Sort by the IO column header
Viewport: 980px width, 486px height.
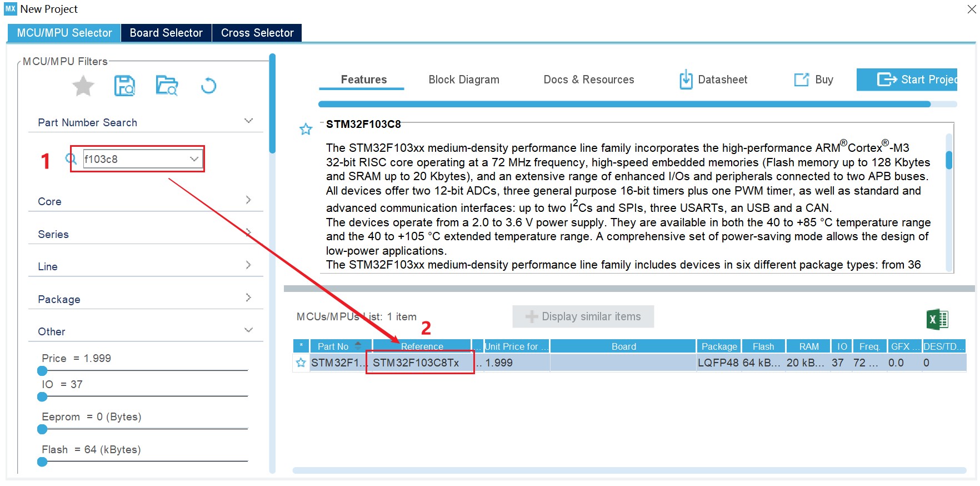(x=842, y=346)
